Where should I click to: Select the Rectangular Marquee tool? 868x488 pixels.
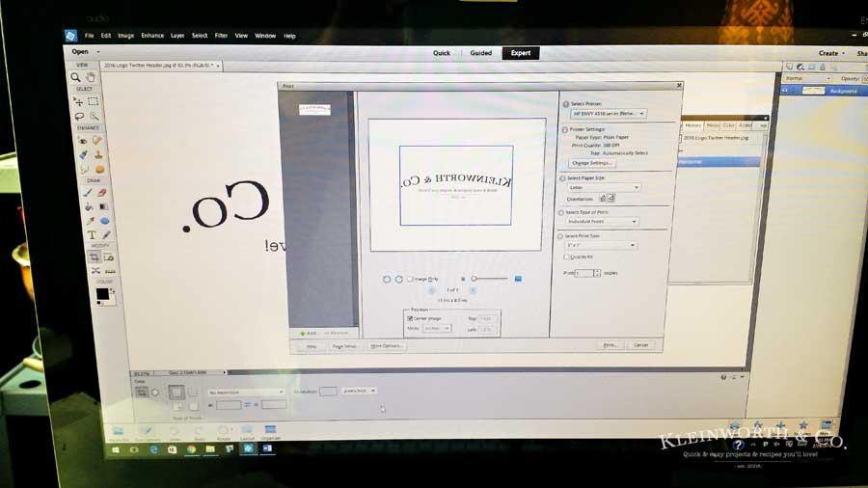(x=93, y=101)
